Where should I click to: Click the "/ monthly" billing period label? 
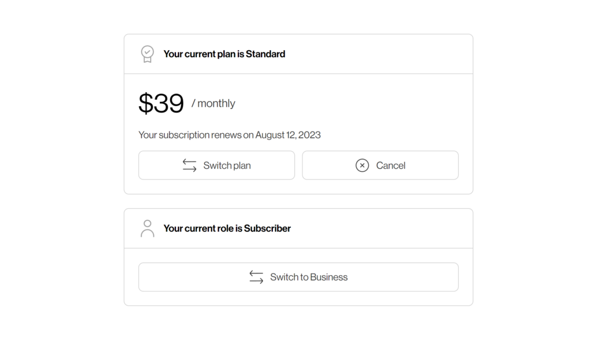point(214,104)
